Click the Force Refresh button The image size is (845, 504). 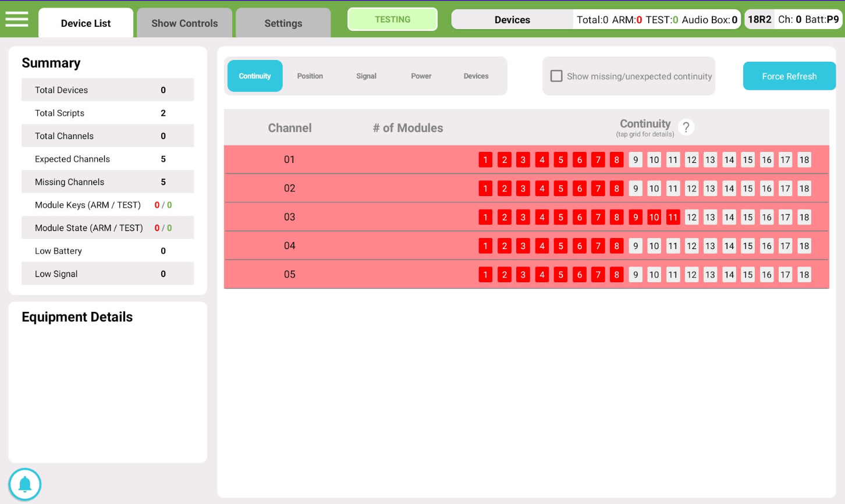click(x=789, y=76)
